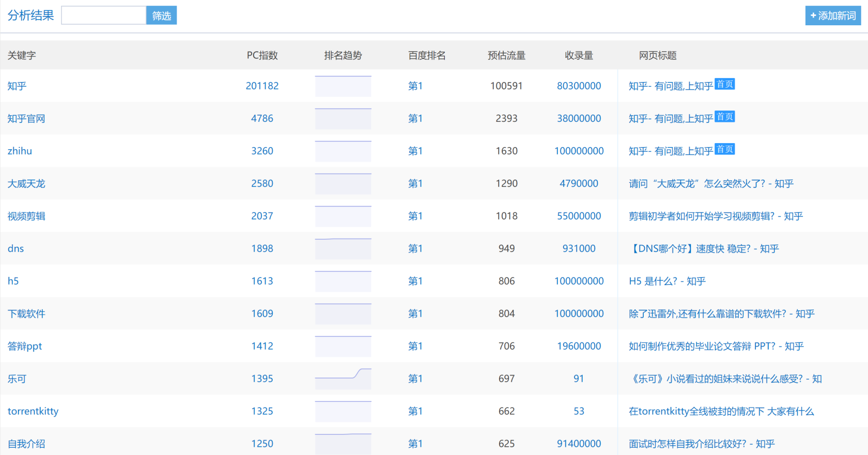The image size is (868, 455).
Task: Click 收录量 value 53 in torrentkitty row
Action: 579,411
